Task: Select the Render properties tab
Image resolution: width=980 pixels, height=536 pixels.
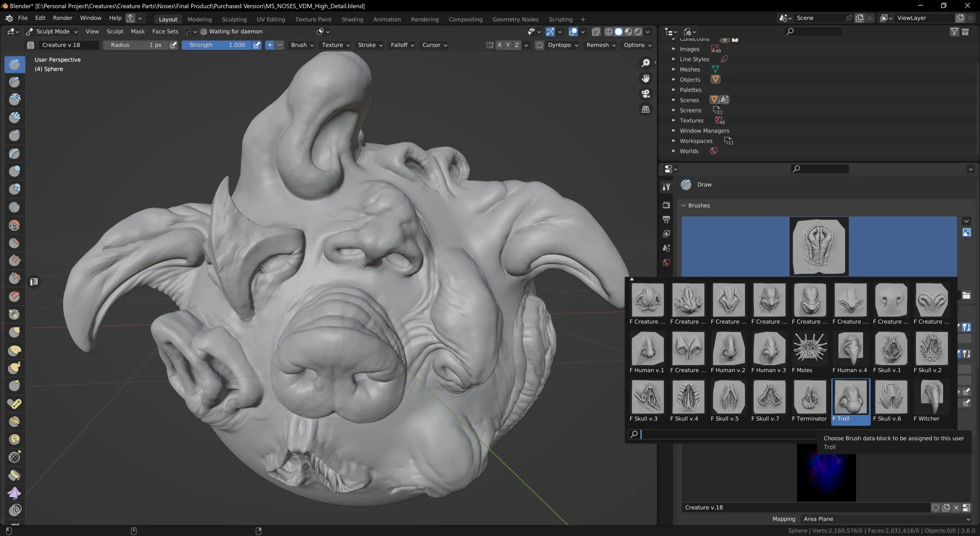Action: (x=666, y=204)
